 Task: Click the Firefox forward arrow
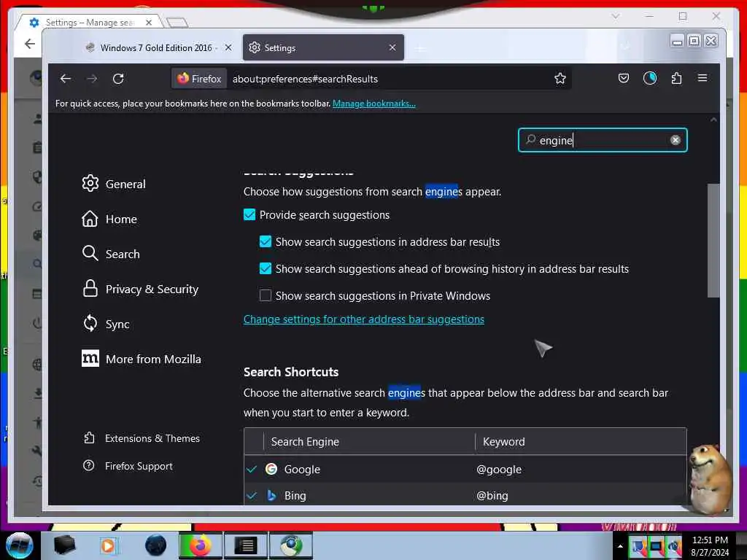point(92,79)
